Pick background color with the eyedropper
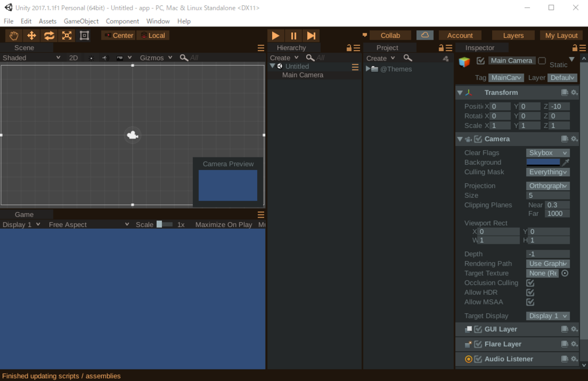Viewport: 588px width, 381px height. pyautogui.click(x=566, y=162)
